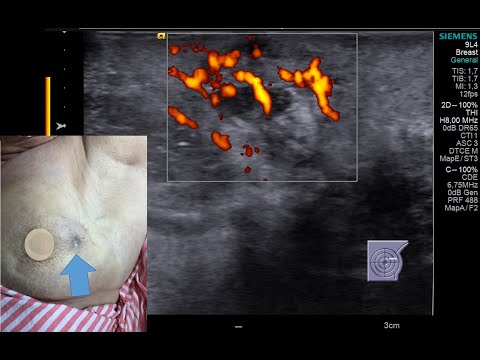
Task: Click the Breast exam preset label
Action: click(x=466, y=52)
